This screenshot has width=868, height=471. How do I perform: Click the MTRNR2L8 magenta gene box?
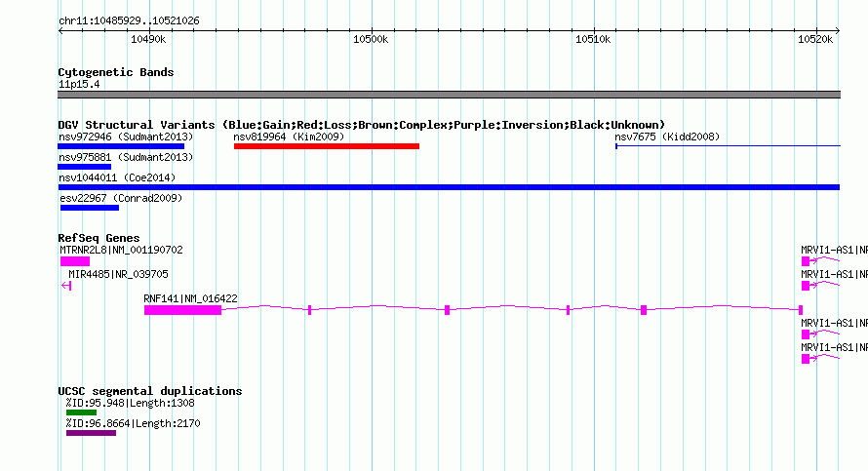click(x=75, y=261)
